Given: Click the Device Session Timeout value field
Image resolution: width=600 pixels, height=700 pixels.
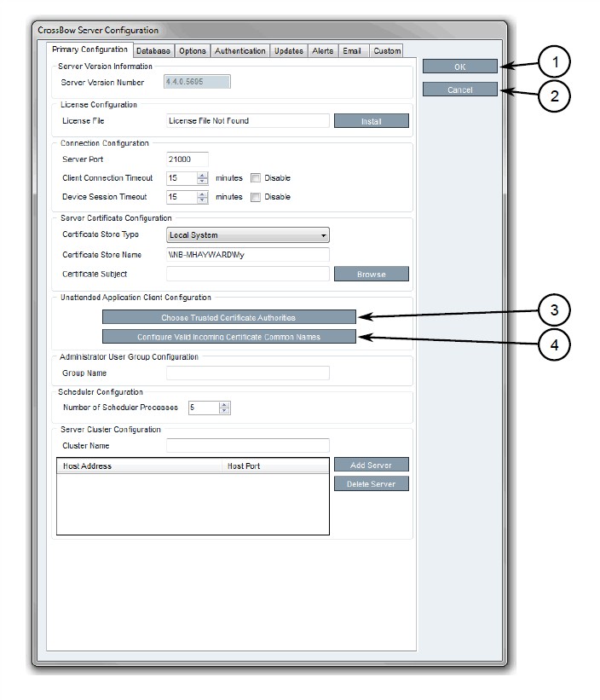Looking at the screenshot, I should pyautogui.click(x=182, y=197).
